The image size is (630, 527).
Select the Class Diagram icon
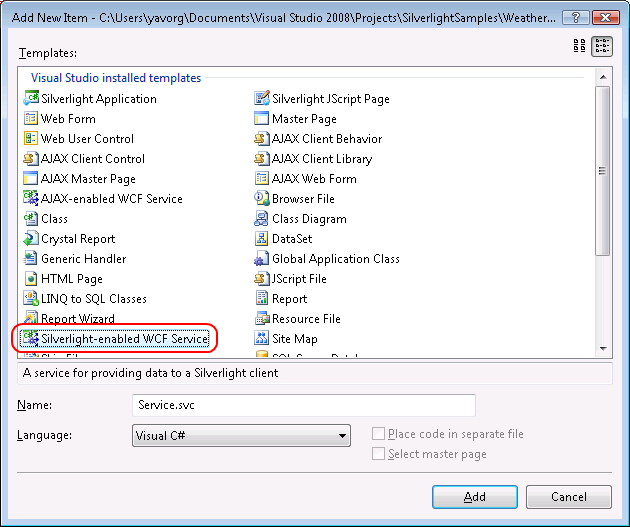tap(262, 219)
